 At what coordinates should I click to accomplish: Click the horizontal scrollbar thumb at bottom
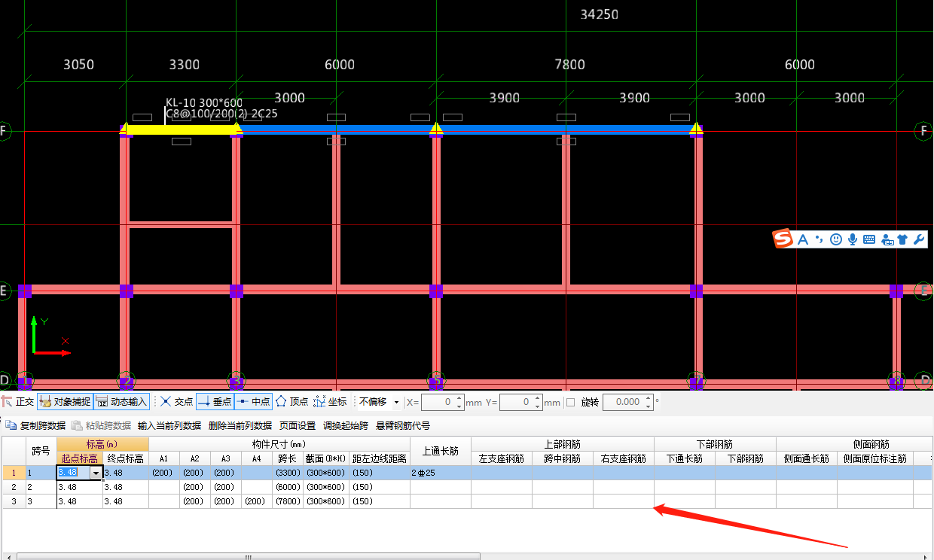[247, 556]
